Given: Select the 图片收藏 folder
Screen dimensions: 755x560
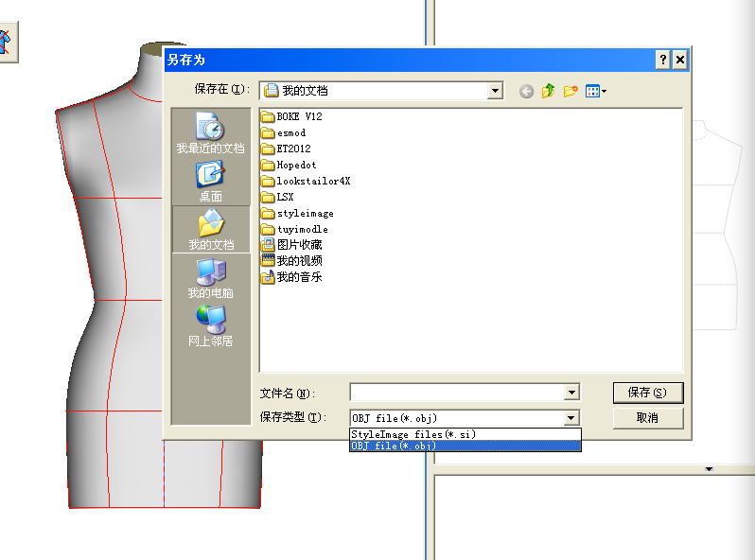Looking at the screenshot, I should [x=291, y=245].
